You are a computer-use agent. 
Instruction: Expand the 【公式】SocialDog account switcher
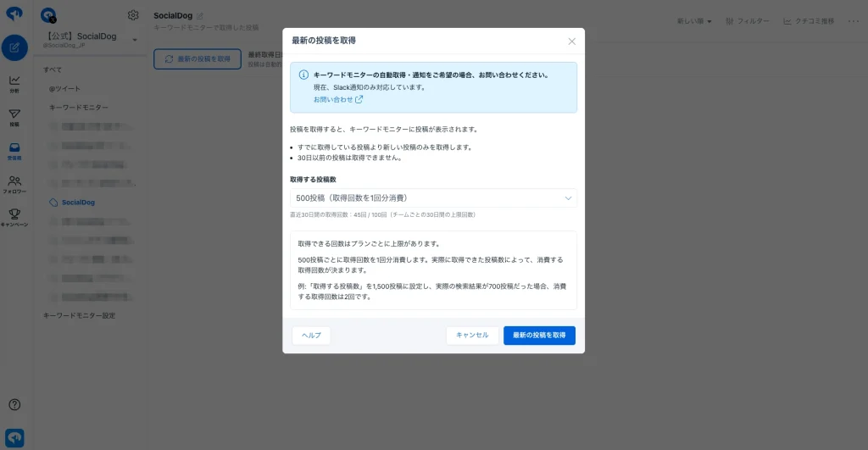pos(90,39)
